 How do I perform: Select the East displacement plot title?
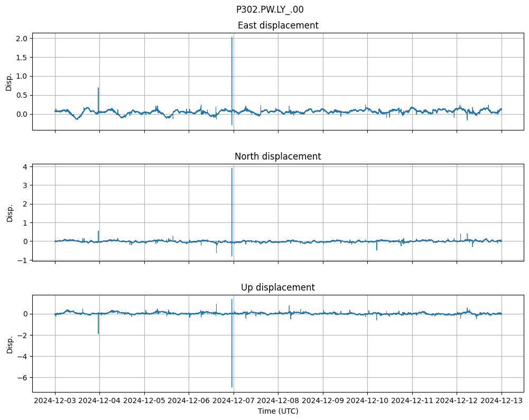point(278,25)
